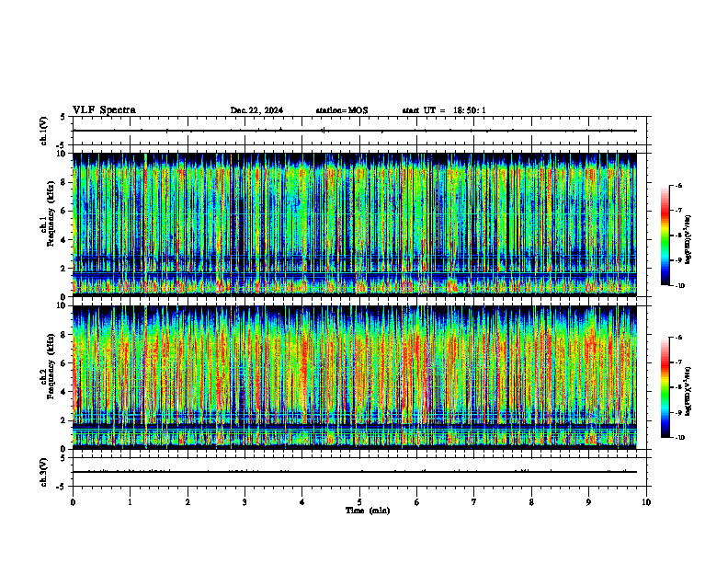
Task: Click the ch.1 spectrogram color bar
Action: (665, 236)
